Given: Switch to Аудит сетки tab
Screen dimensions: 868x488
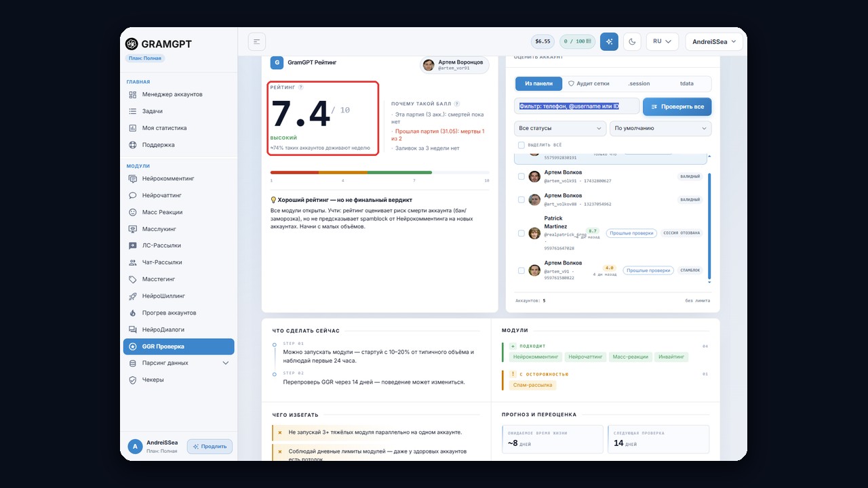Looking at the screenshot, I should click(x=589, y=83).
